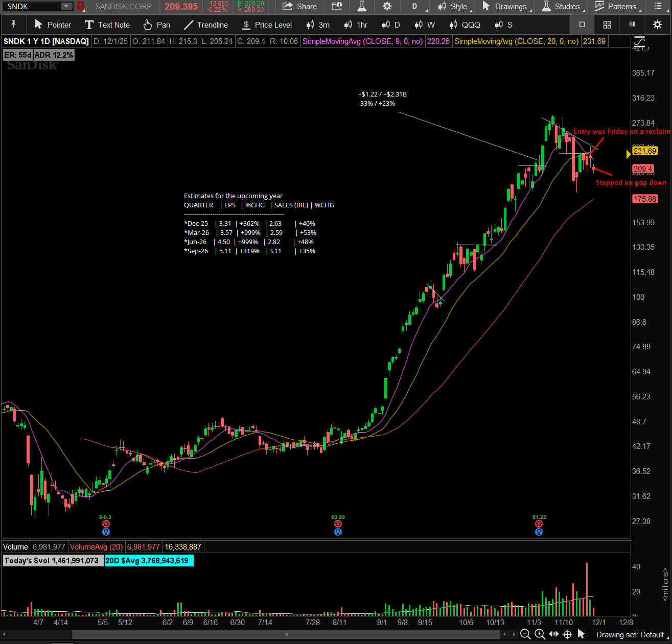Click the horizontal chart scrollbar thumb

(x=286, y=634)
